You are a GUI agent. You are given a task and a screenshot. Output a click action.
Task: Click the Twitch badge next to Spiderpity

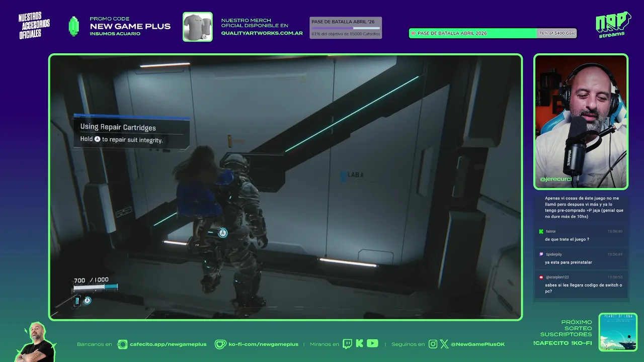(x=541, y=254)
